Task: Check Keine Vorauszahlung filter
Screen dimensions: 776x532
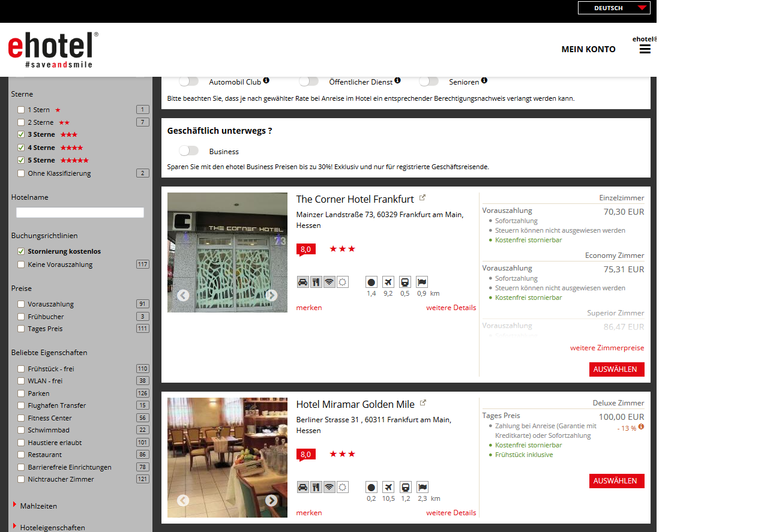Action: tap(21, 265)
